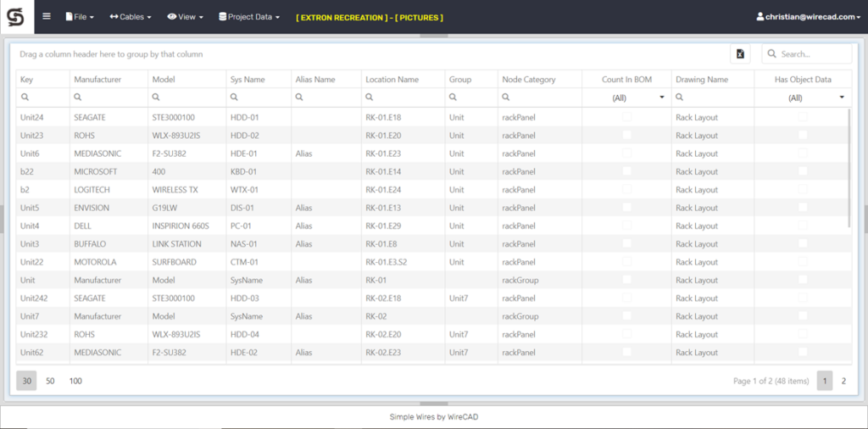
Task: Click the WireCAD logo icon
Action: coord(17,17)
